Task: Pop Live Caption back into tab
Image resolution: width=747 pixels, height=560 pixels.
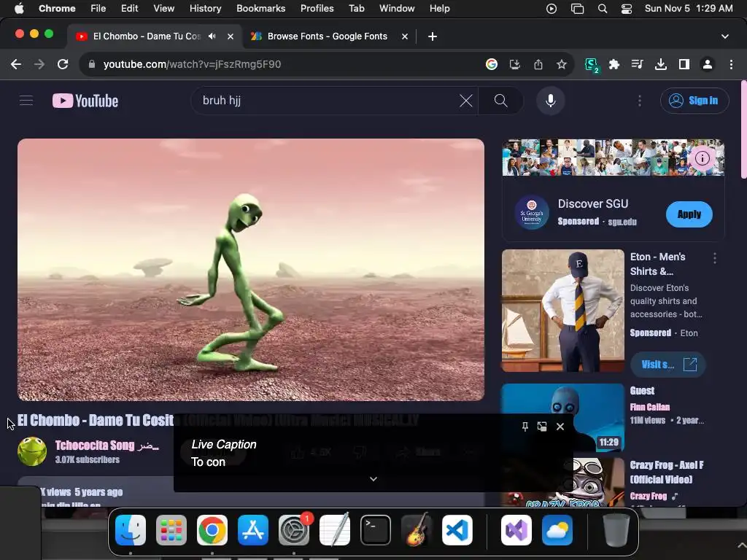Action: 542,427
